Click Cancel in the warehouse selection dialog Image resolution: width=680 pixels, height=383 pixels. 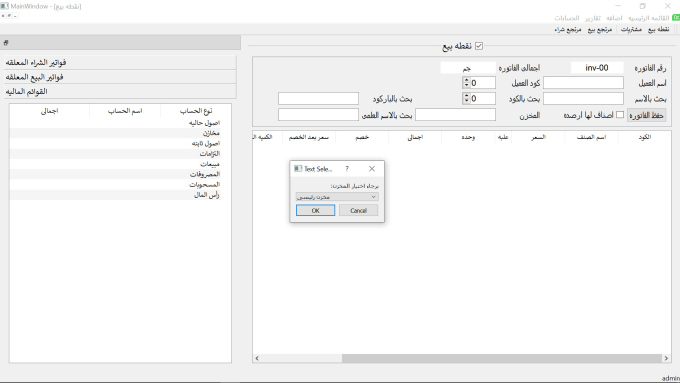tap(358, 210)
